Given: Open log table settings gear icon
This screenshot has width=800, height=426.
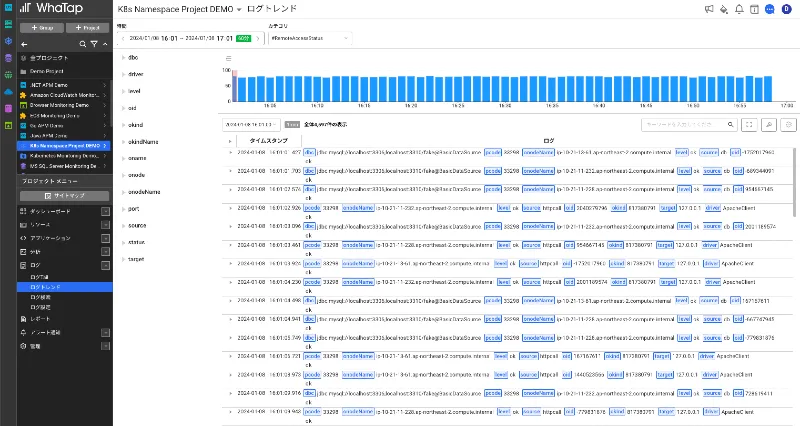Looking at the screenshot, I should [789, 124].
